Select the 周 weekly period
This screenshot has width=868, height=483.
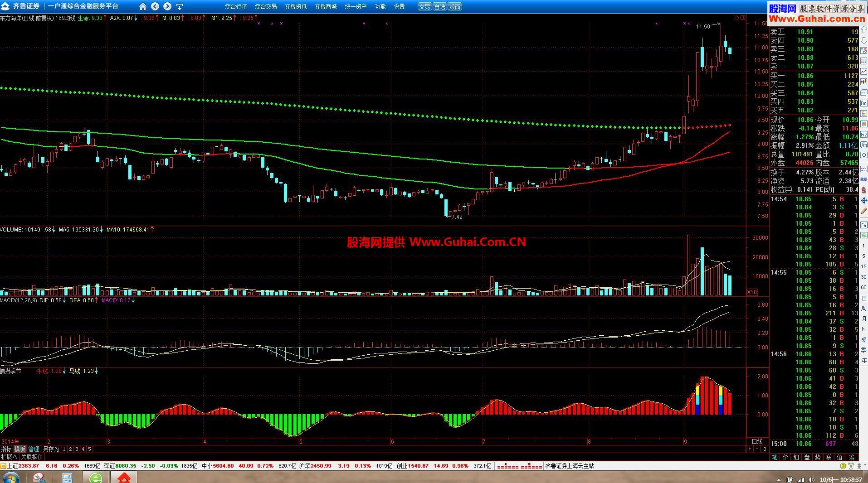pos(863,308)
